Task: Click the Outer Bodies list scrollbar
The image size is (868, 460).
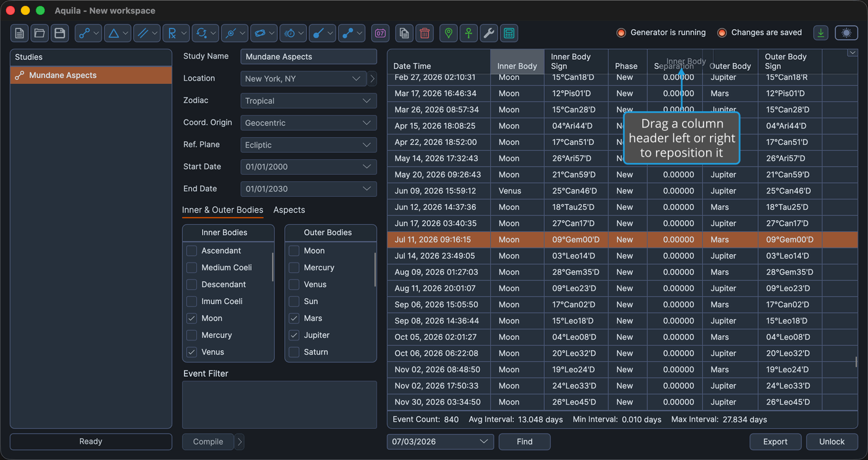Action: pyautogui.click(x=375, y=269)
